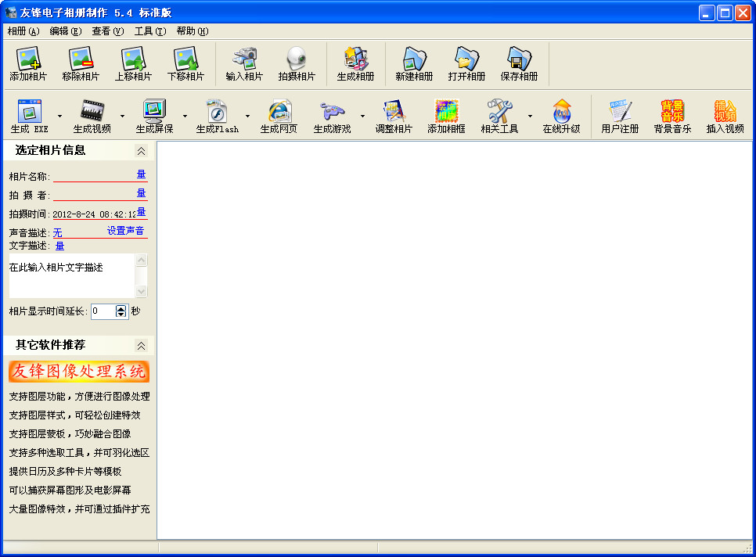
Task: Open the 编辑(E) menu
Action: coord(66,31)
